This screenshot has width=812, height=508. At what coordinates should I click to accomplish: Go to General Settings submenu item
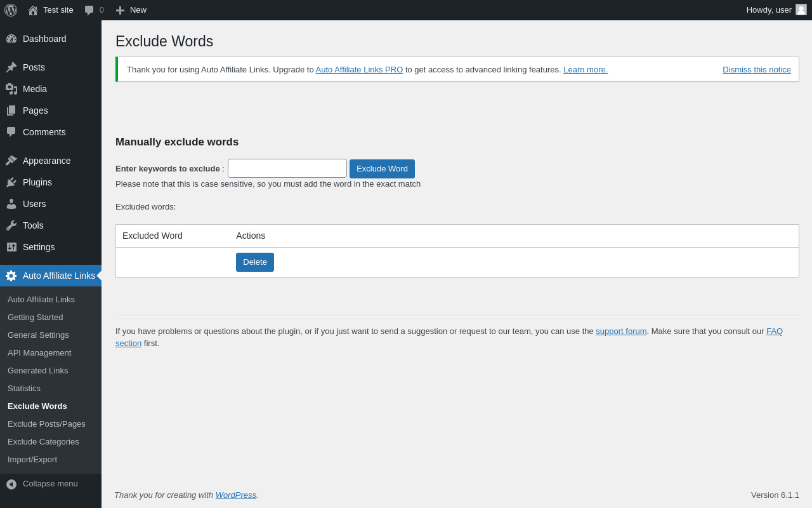point(38,335)
